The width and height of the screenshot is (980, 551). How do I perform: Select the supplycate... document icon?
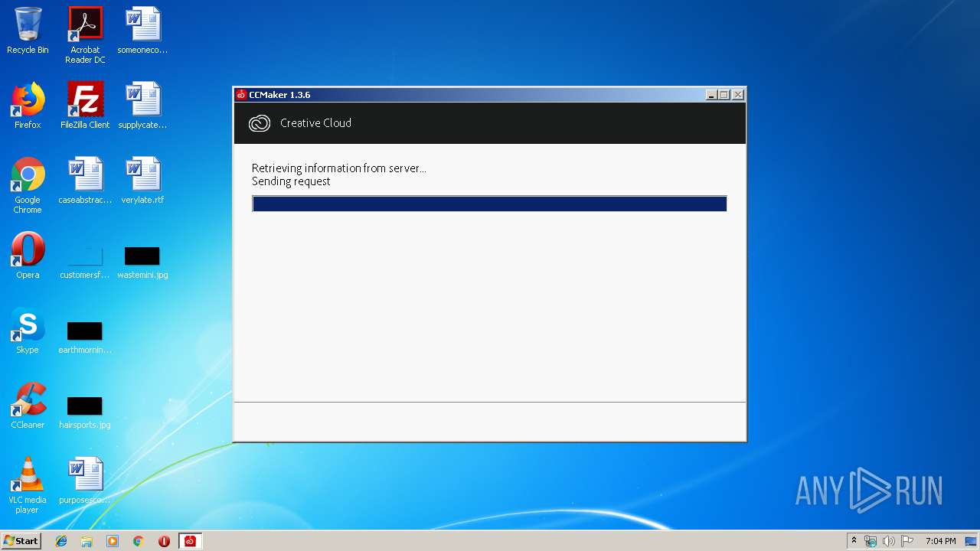142,106
